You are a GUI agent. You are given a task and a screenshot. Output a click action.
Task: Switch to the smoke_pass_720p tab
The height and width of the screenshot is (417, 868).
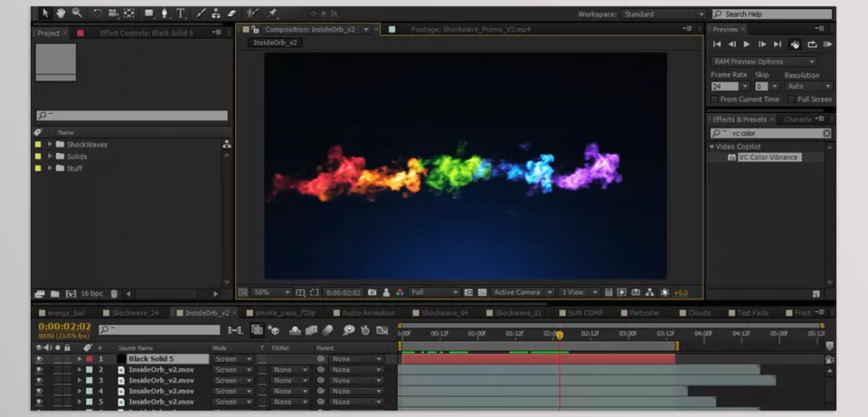click(x=285, y=313)
